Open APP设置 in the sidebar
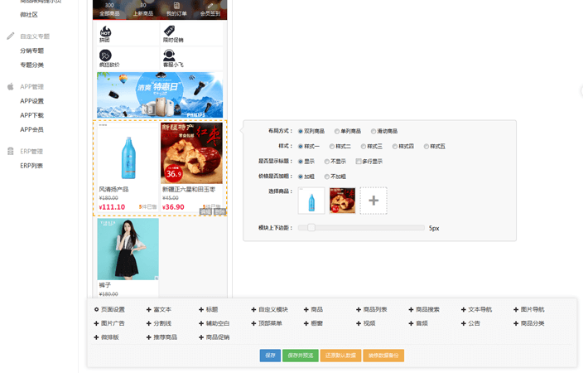This screenshot has height=373, width=588. pyautogui.click(x=32, y=101)
